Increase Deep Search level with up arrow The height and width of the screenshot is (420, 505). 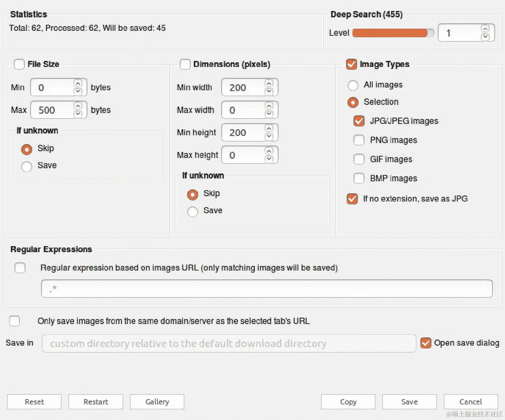(486, 29)
